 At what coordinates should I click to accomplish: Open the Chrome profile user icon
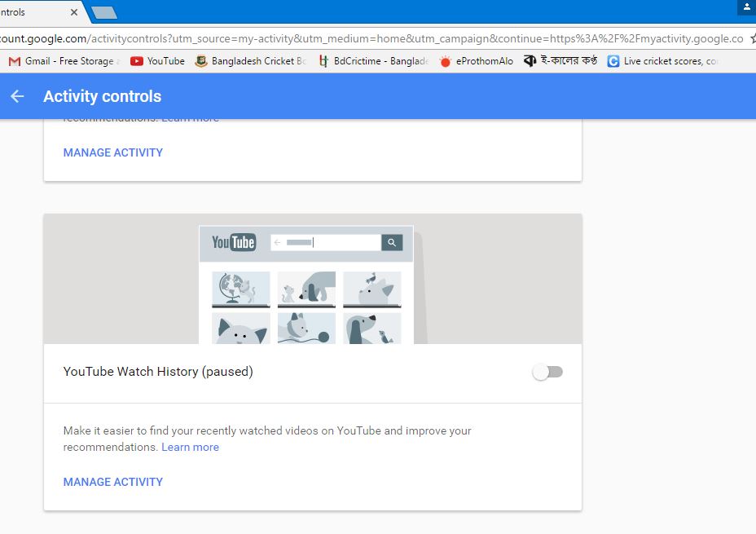click(747, 7)
